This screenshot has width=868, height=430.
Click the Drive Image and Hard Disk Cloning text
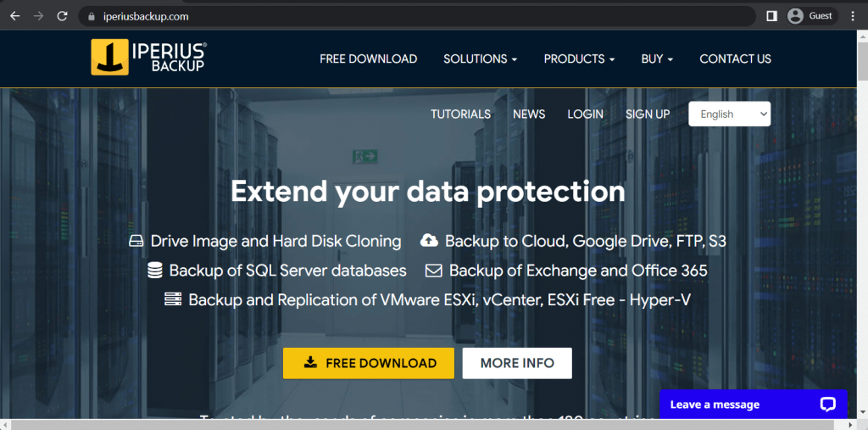[275, 242]
